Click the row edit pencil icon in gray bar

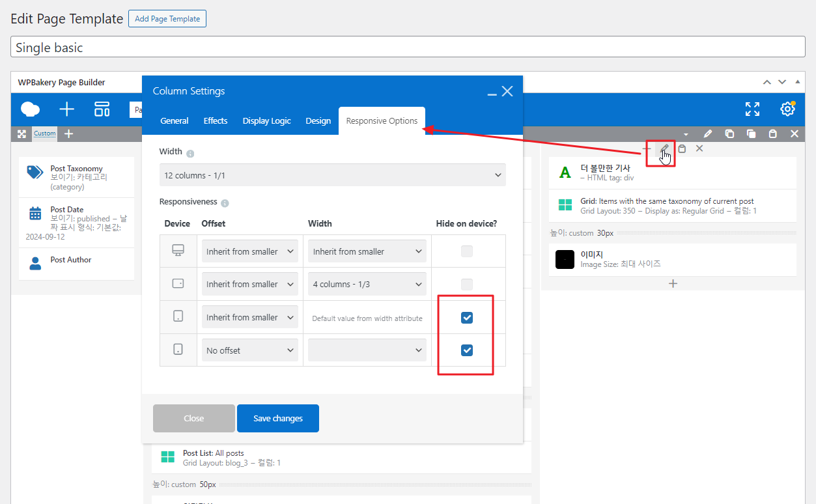tap(708, 133)
